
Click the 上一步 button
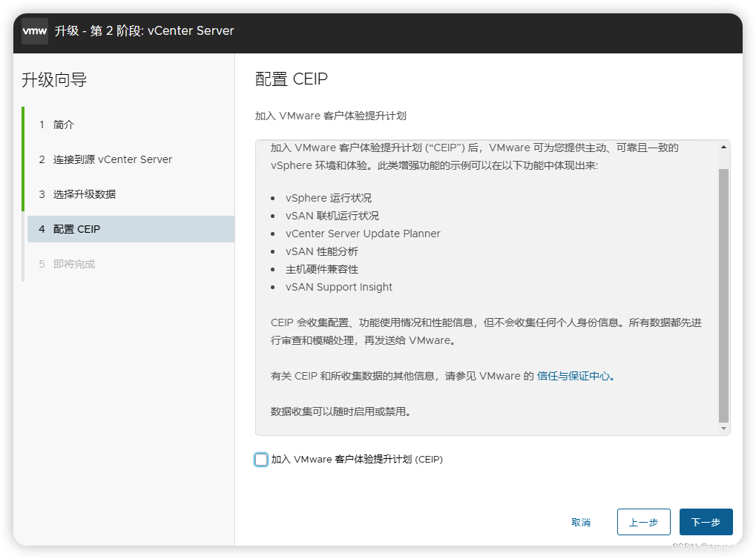coord(644,522)
